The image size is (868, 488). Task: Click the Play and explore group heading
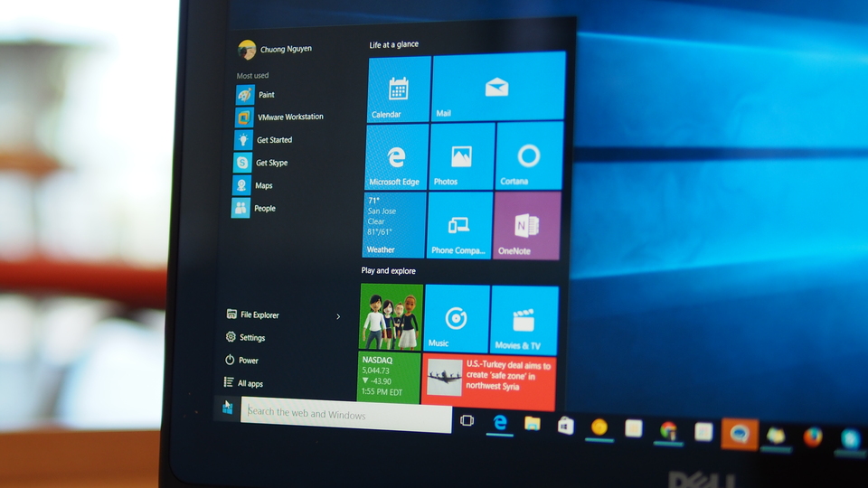click(389, 271)
